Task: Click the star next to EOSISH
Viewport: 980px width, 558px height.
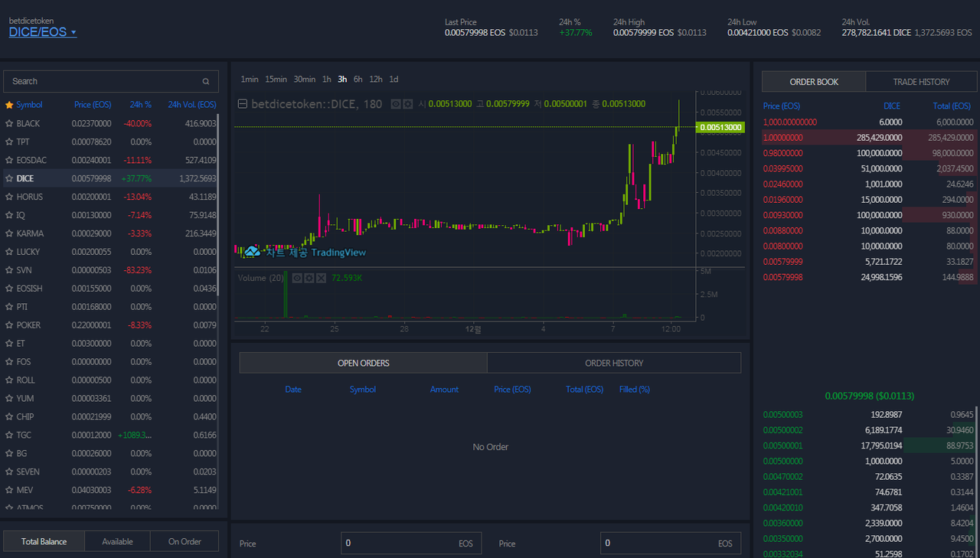Action: (x=9, y=289)
